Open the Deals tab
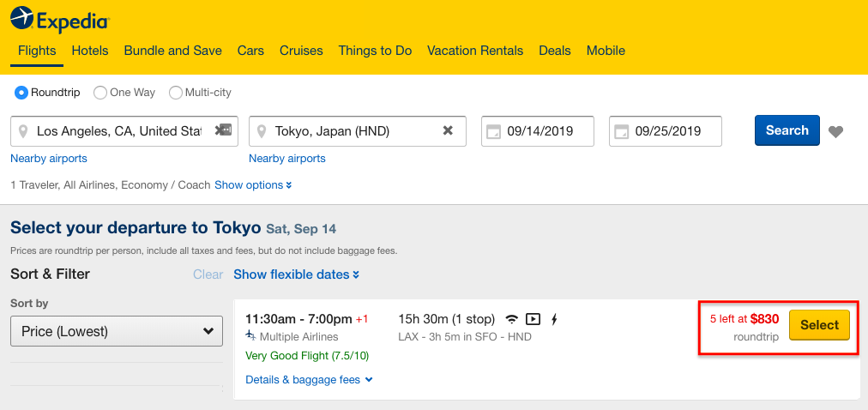868x410 pixels. (x=555, y=51)
